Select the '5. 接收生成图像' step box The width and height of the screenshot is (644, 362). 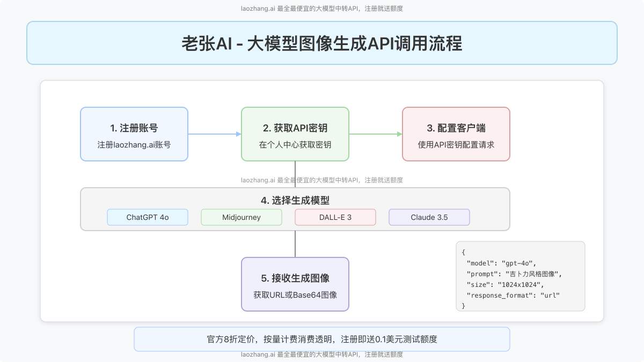tap(295, 284)
